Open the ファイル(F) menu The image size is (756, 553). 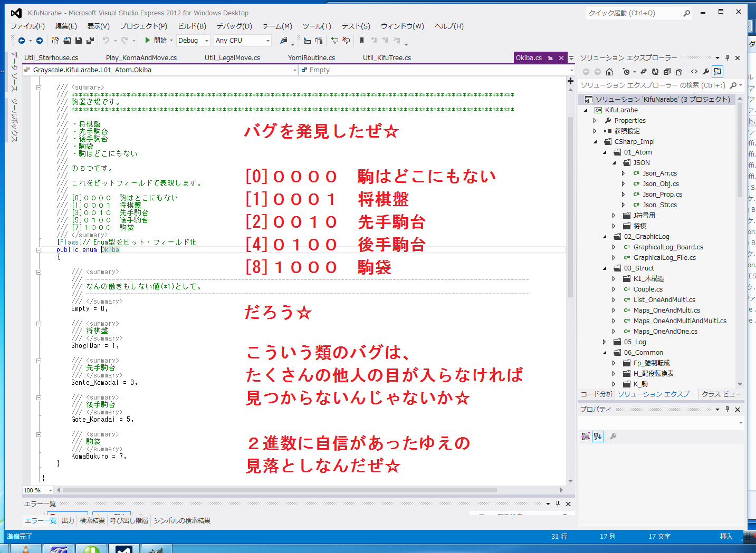(x=28, y=26)
